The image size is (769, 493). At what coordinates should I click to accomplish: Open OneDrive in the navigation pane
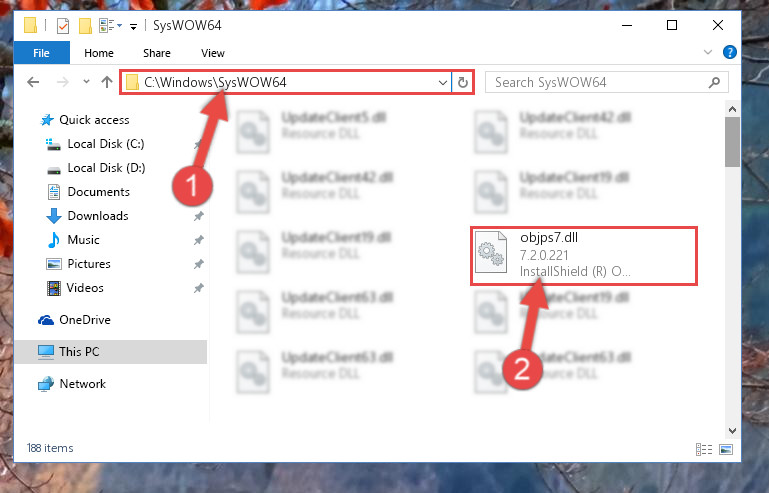(85, 320)
